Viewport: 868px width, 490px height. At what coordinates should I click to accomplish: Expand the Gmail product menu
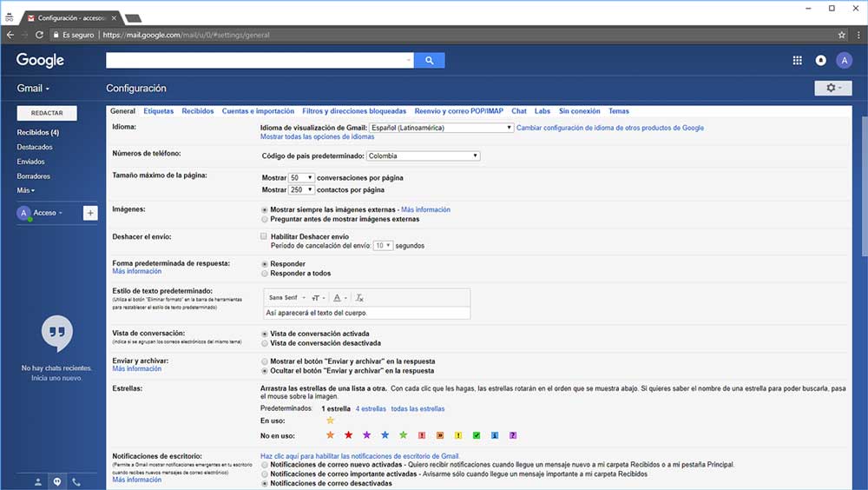click(x=33, y=88)
